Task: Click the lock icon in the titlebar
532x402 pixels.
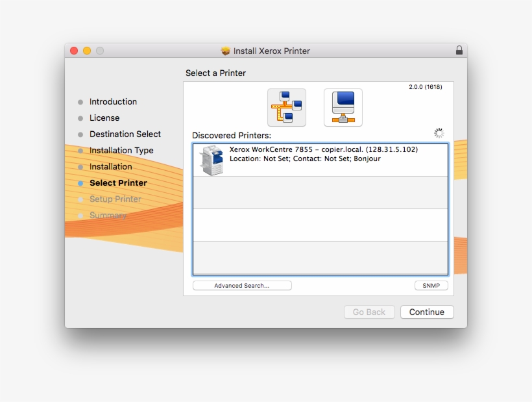Action: pyautogui.click(x=459, y=50)
